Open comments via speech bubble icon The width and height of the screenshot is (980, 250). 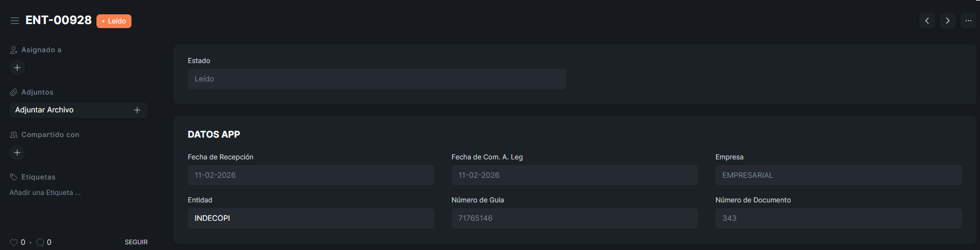40,243
